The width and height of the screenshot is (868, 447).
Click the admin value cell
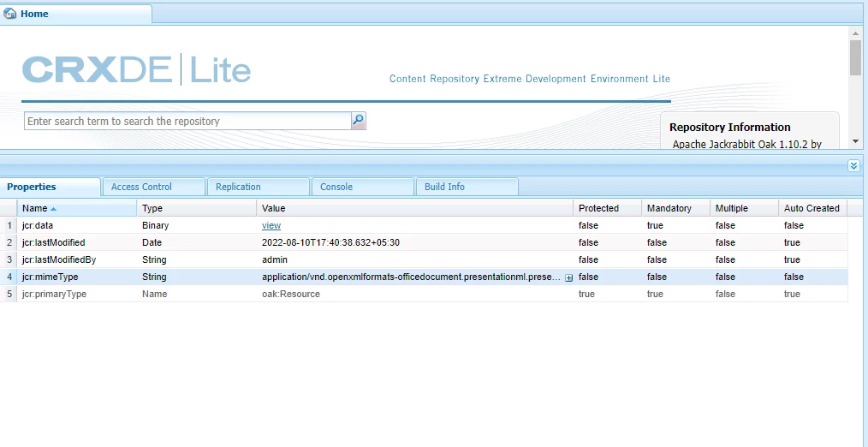coord(275,259)
